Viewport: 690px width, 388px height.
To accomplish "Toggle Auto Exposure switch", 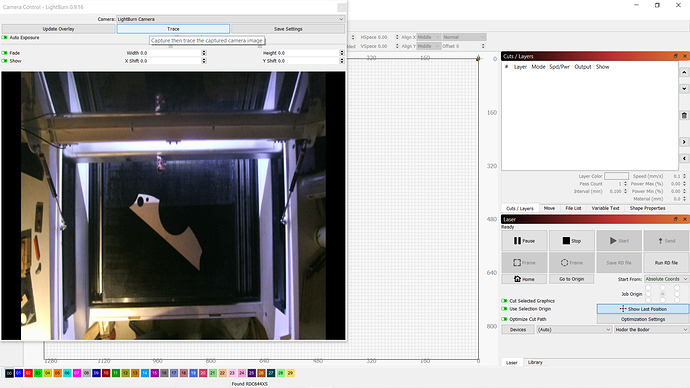I will coord(5,37).
